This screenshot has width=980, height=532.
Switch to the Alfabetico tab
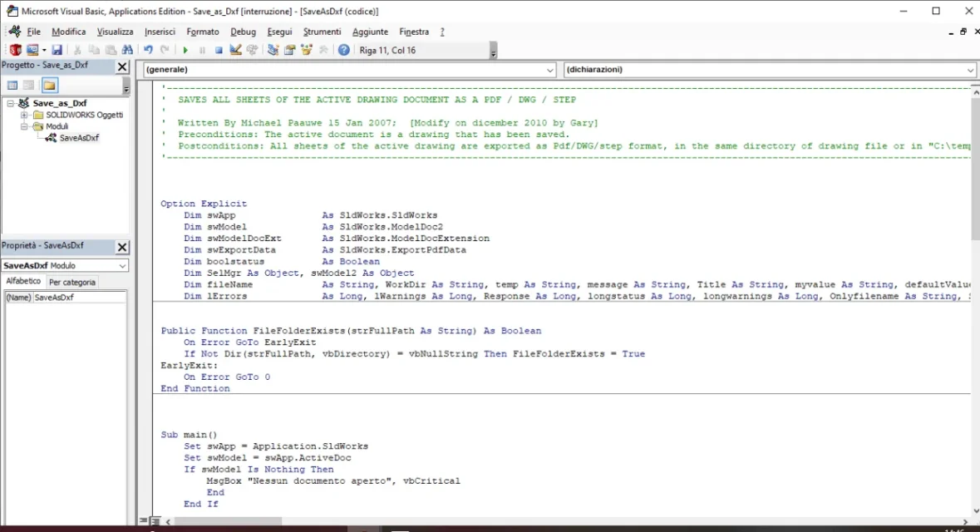click(x=23, y=281)
